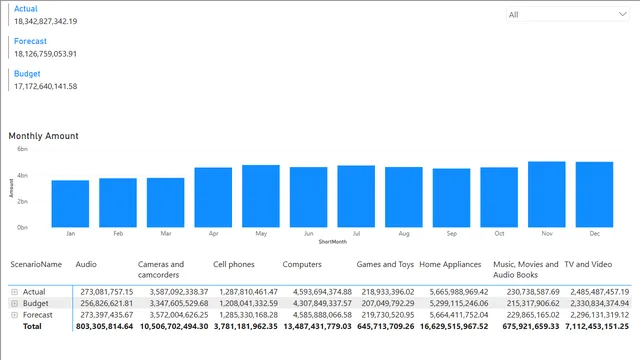
Task: Click Budget Games cell 207,049,792.29
Action: 388,303
